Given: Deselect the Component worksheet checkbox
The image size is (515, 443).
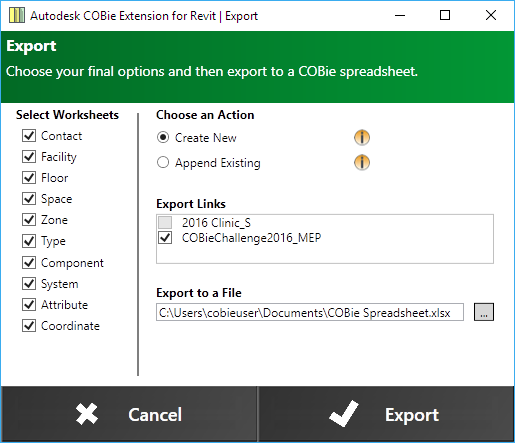Looking at the screenshot, I should tap(29, 263).
